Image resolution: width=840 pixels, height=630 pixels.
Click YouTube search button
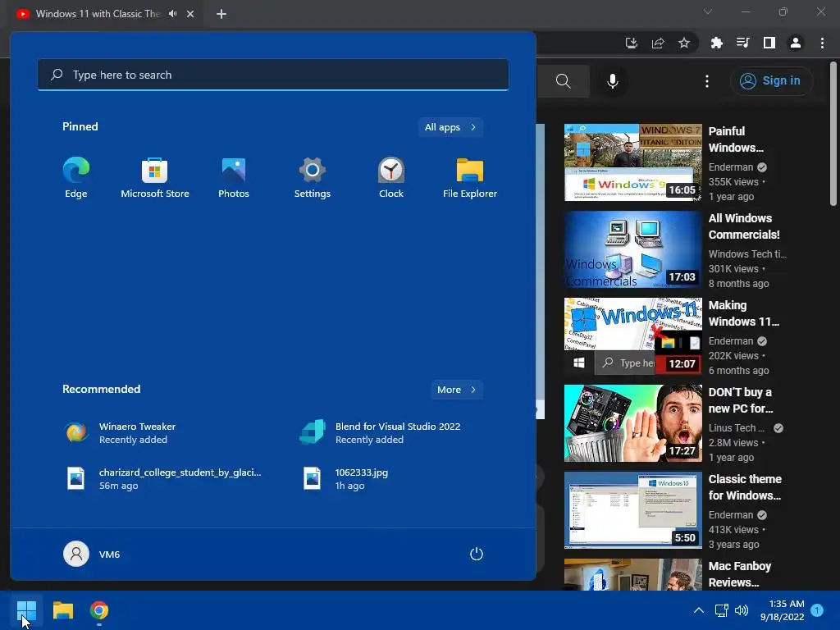tap(563, 81)
